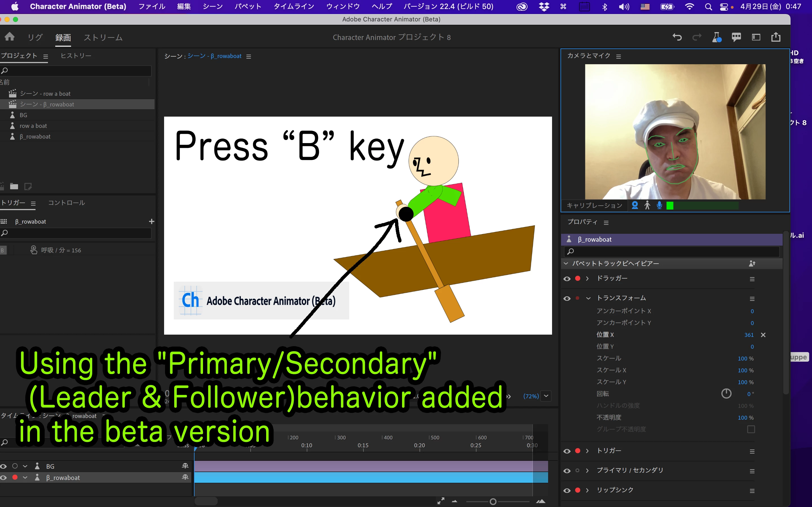The image size is (812, 507).
Task: Toggle the body tracking input icon
Action: [647, 205]
